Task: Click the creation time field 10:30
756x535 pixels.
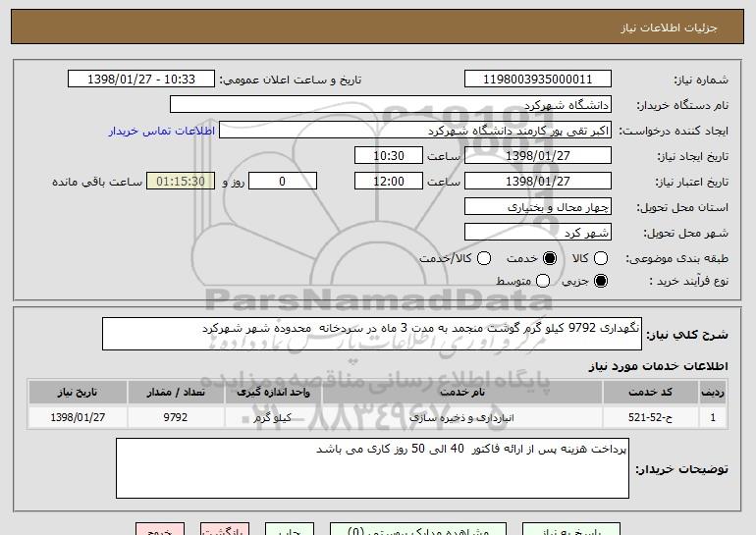Action: coord(389,156)
